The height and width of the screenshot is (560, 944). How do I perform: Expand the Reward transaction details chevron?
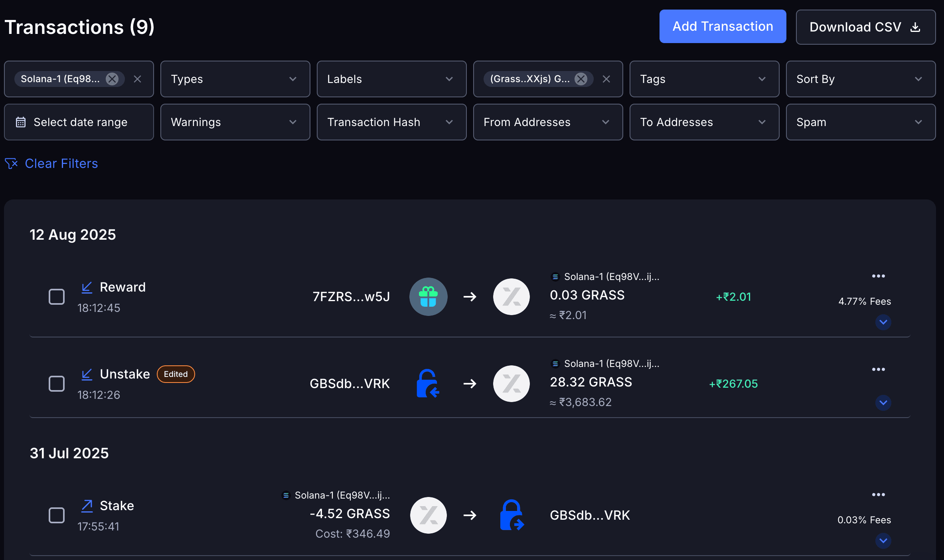[x=883, y=322]
